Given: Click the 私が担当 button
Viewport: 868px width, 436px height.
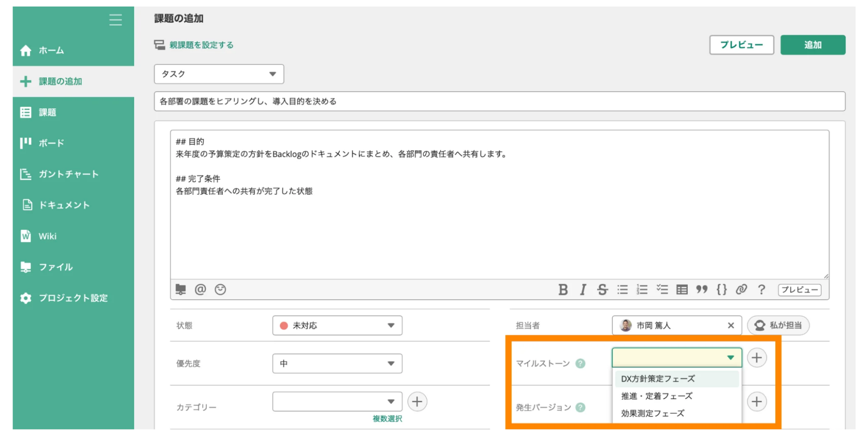Looking at the screenshot, I should (778, 325).
